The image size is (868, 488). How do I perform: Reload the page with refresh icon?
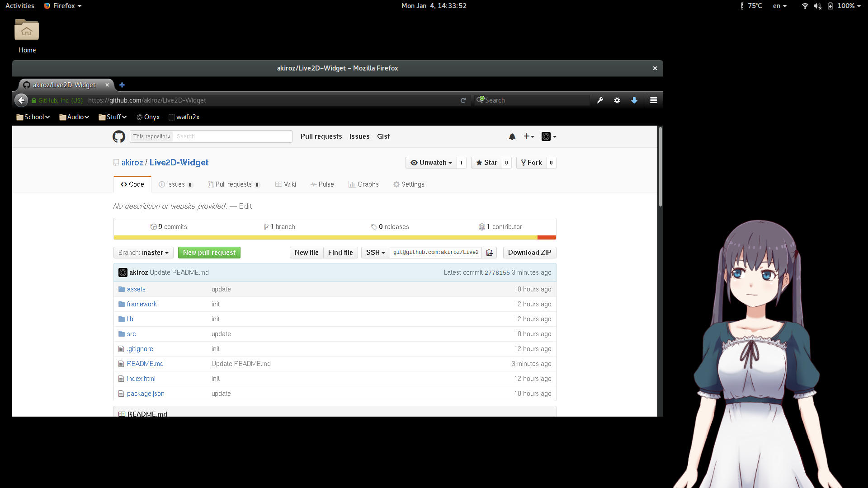click(x=463, y=100)
